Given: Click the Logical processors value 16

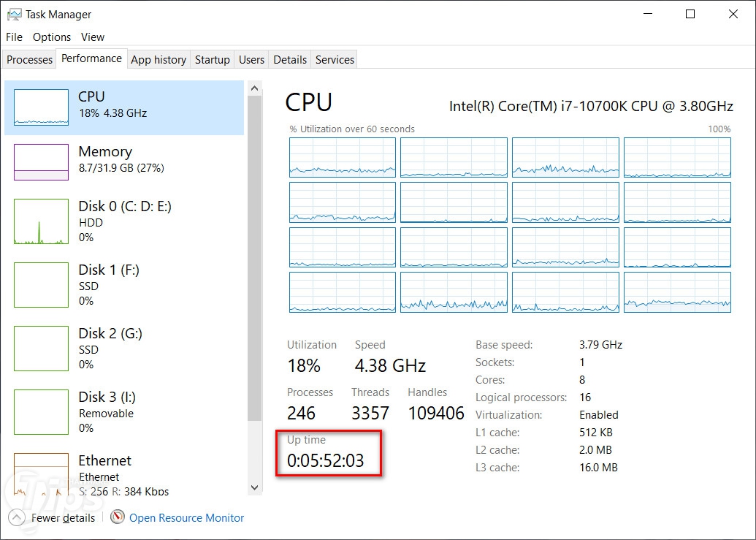Looking at the screenshot, I should coord(585,398).
